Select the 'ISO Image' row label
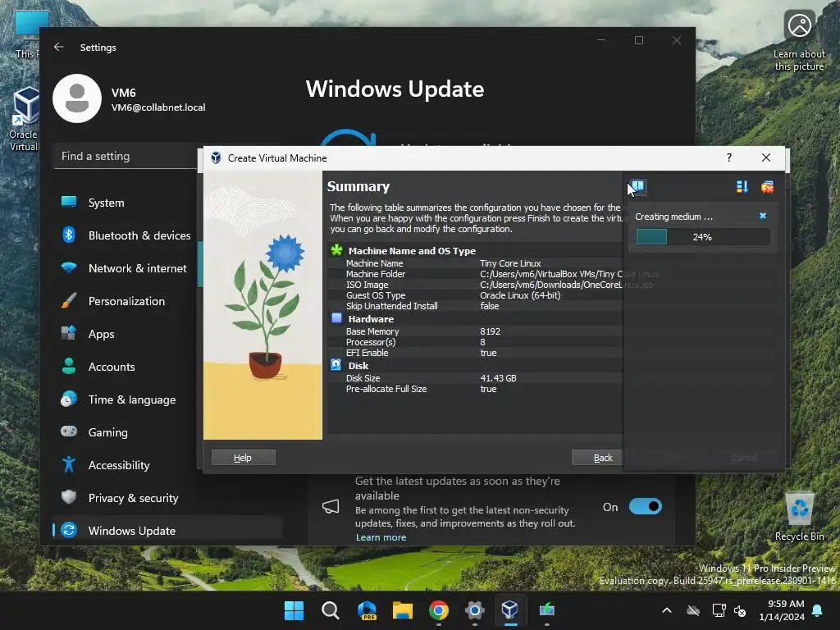The image size is (840, 630). (x=367, y=285)
